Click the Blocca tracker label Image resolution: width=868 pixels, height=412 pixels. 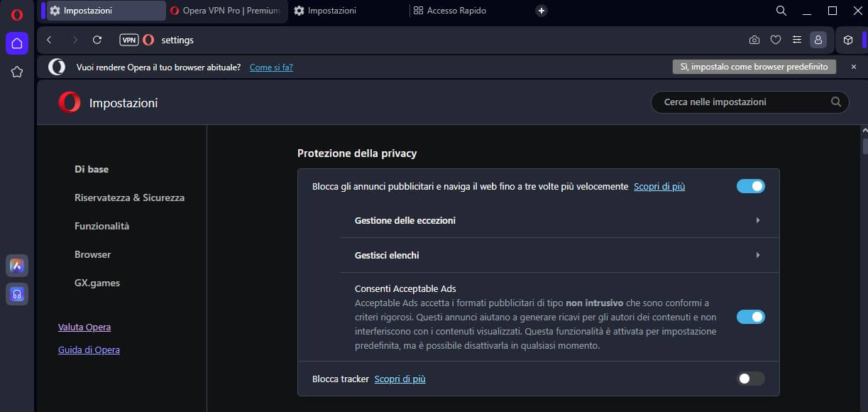pos(341,379)
